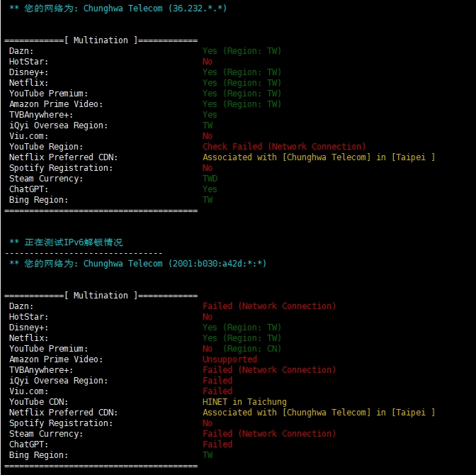
Task: Select the TWD Steam Currency value
Action: pos(210,179)
